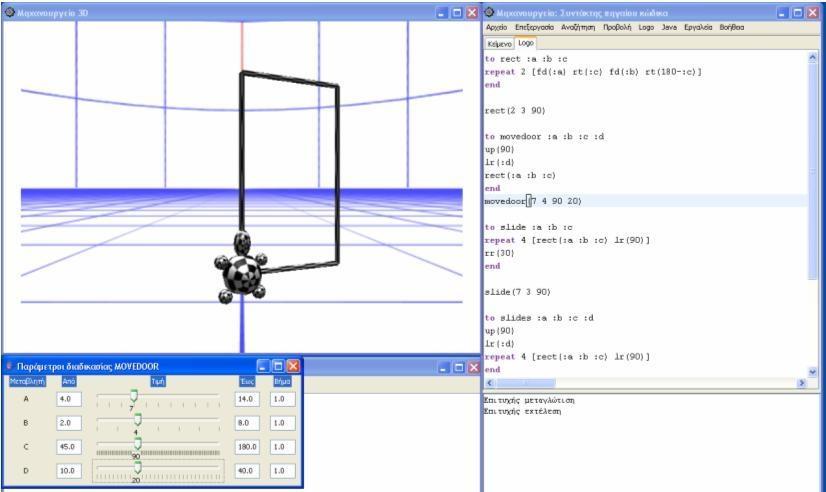Click the Από field with 10.0 for D
The width and height of the screenshot is (826, 492).
click(69, 470)
